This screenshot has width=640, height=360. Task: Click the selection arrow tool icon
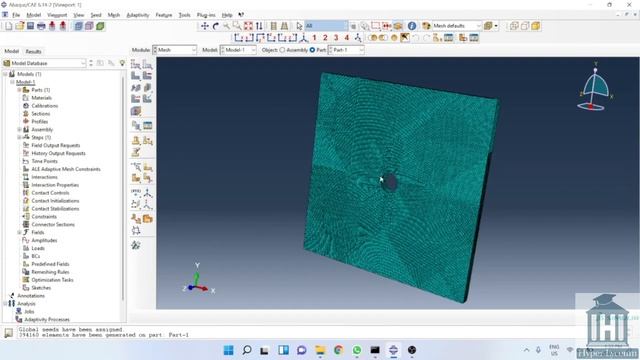coord(299,26)
